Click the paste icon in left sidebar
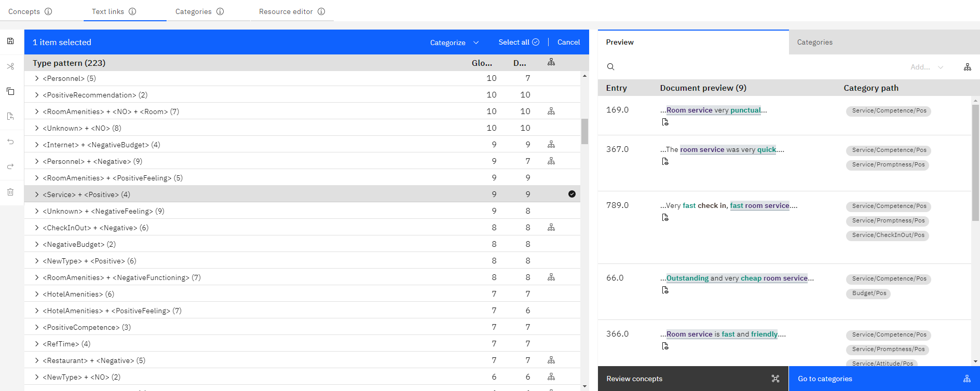The height and width of the screenshot is (391, 980). (x=10, y=116)
